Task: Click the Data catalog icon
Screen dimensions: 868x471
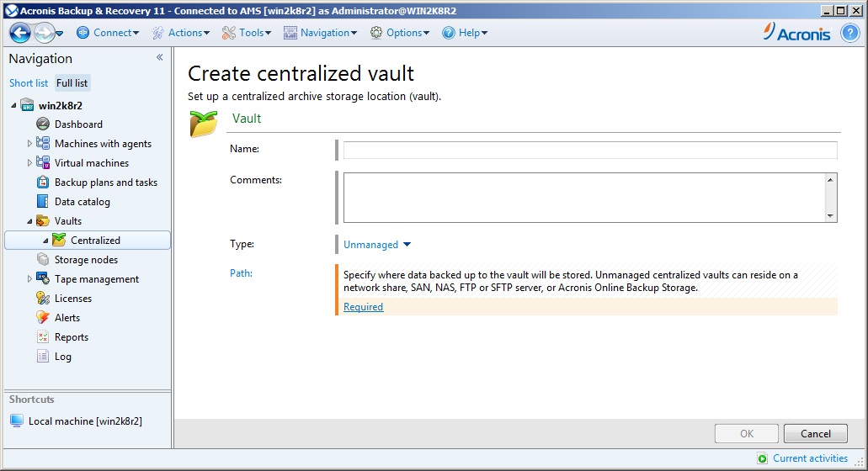Action: coord(43,201)
